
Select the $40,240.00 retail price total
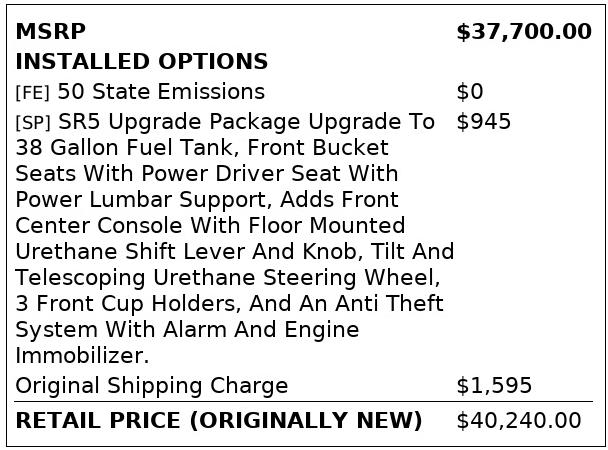(x=518, y=421)
